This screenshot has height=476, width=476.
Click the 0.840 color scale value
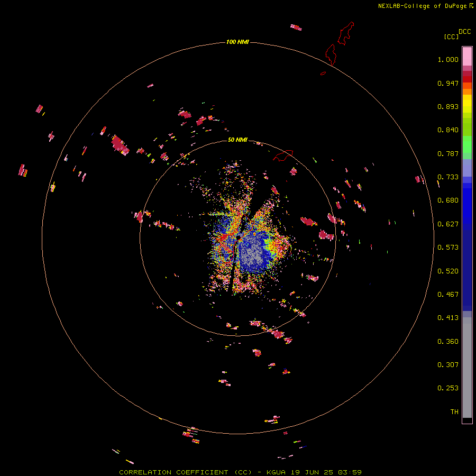pyautogui.click(x=448, y=130)
